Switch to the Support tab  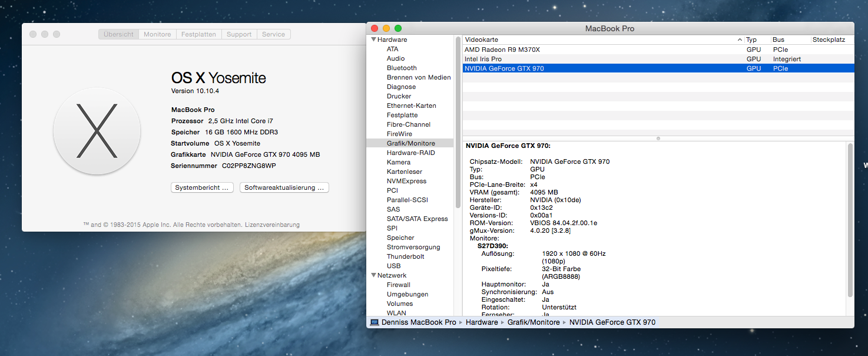[239, 34]
